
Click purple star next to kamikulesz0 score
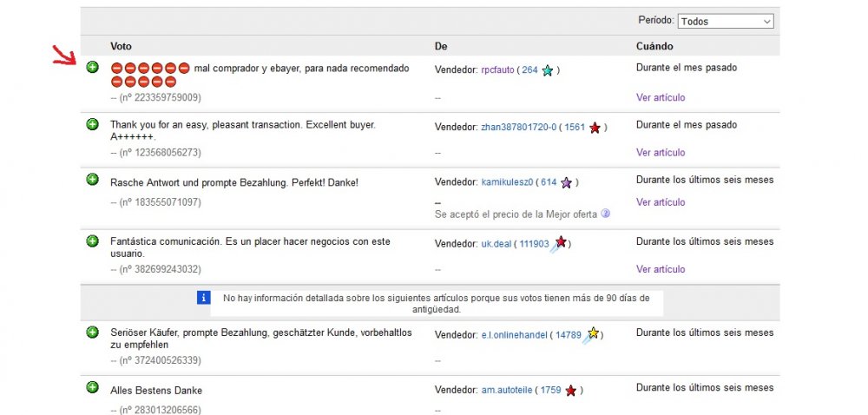tap(566, 182)
